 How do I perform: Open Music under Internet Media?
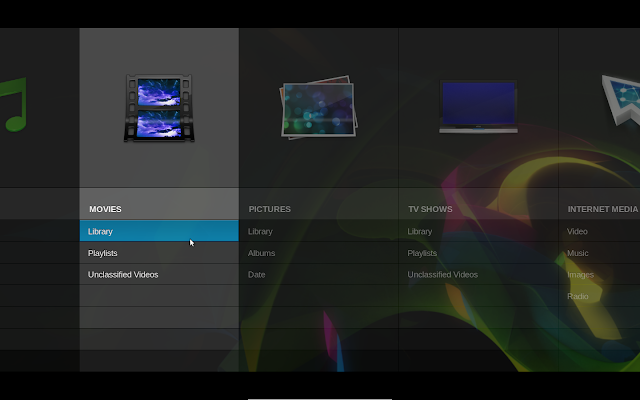599,253
